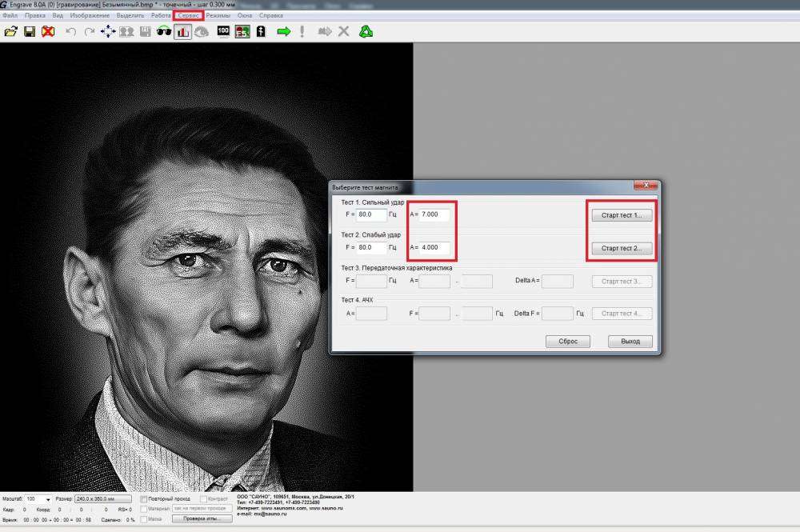Click the green recycle triangle icon

tap(366, 32)
